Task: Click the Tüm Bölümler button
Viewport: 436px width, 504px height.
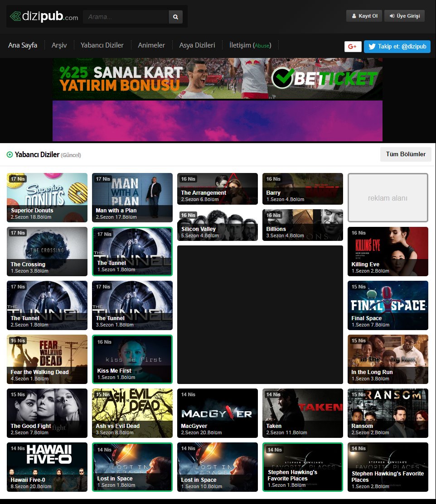Action: 406,154
